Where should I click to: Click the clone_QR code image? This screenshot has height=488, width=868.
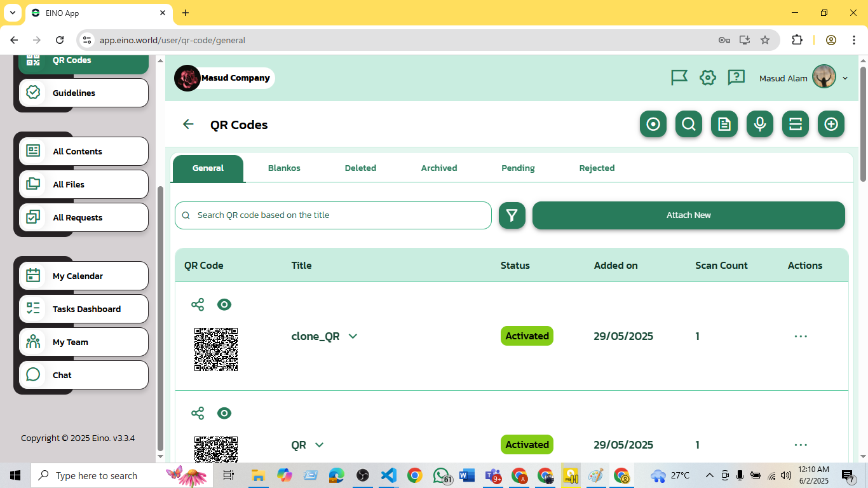[216, 349]
